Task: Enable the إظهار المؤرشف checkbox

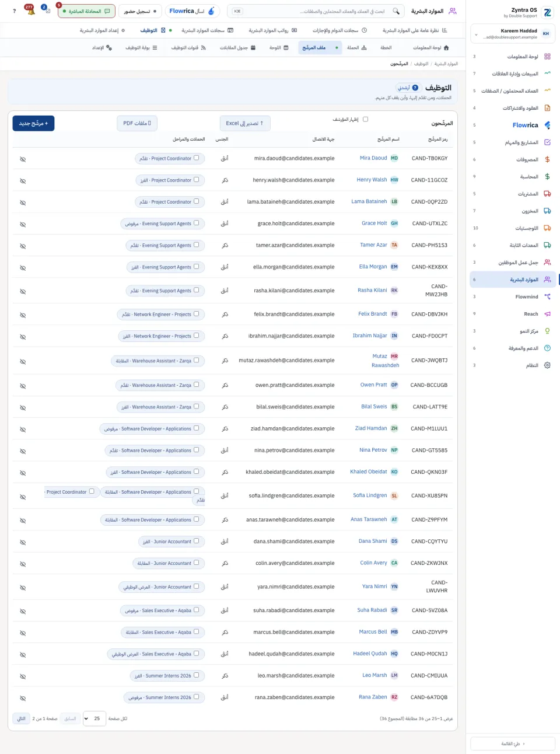Action: pos(366,119)
